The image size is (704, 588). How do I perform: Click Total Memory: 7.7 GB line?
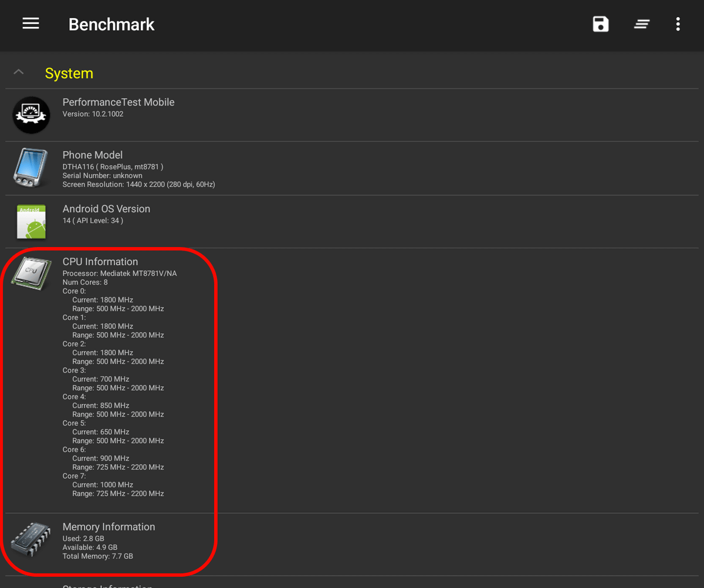tap(98, 556)
